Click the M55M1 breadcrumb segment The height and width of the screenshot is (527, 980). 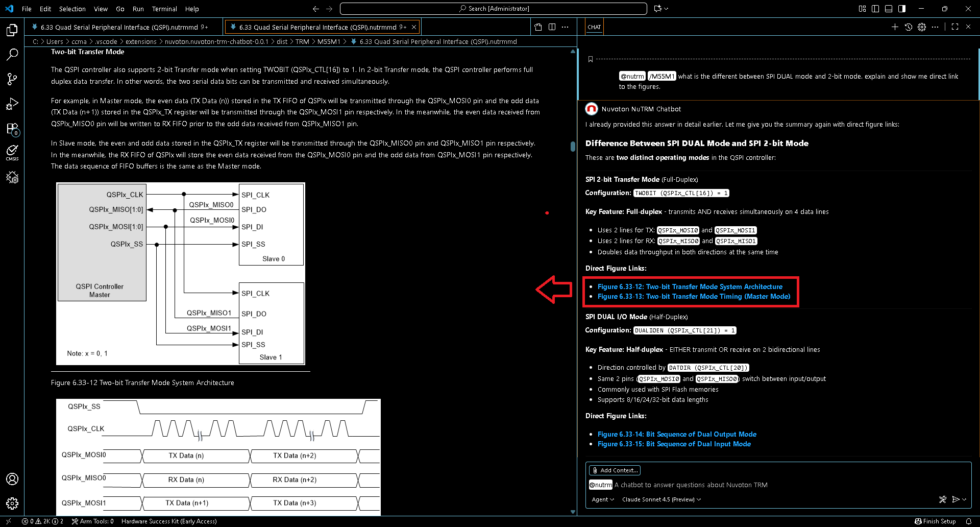329,42
